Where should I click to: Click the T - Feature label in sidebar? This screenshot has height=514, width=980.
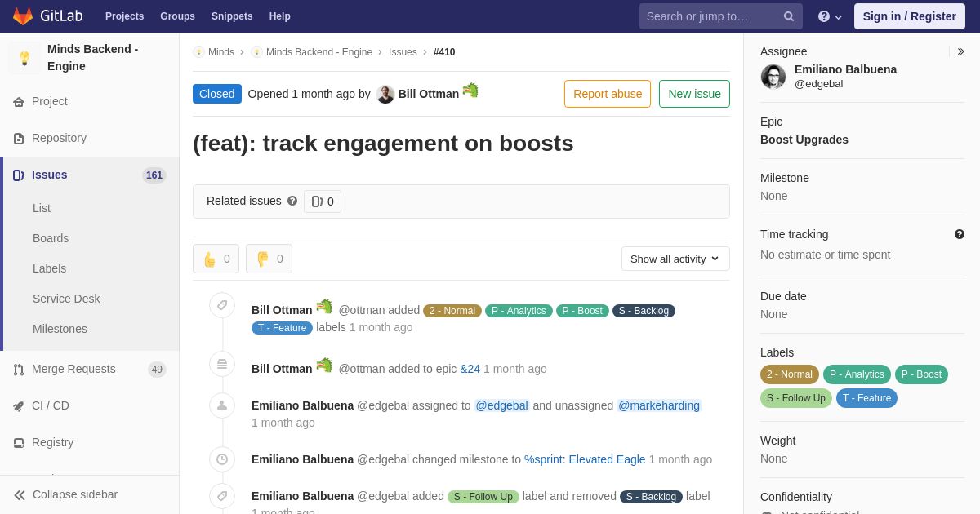(x=866, y=398)
